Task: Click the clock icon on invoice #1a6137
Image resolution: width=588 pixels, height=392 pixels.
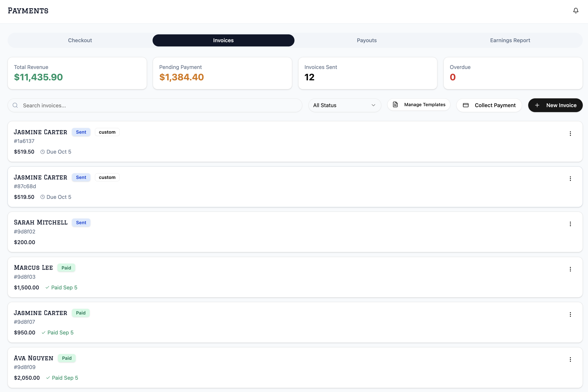Action: coord(42,152)
